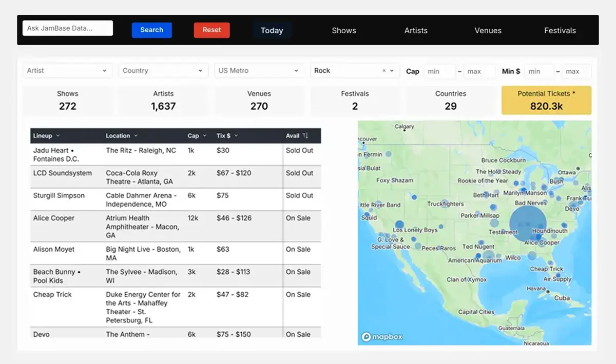Switch to the Shows tab
Viewport: 616px width, 364px height.
pos(344,30)
